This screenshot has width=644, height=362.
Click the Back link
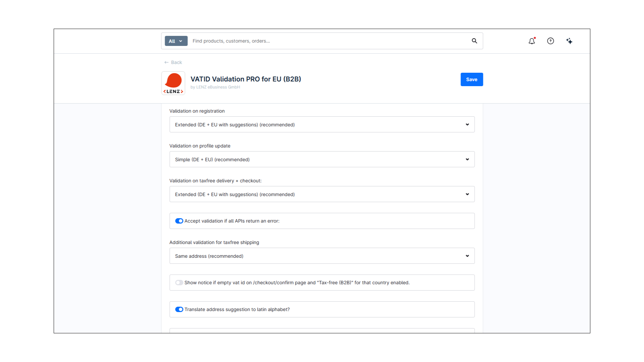tap(176, 62)
